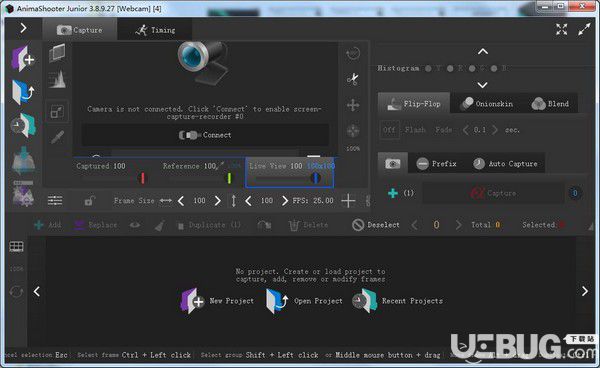
Task: Expand panel with down chevron below Histogram
Action: [483, 85]
